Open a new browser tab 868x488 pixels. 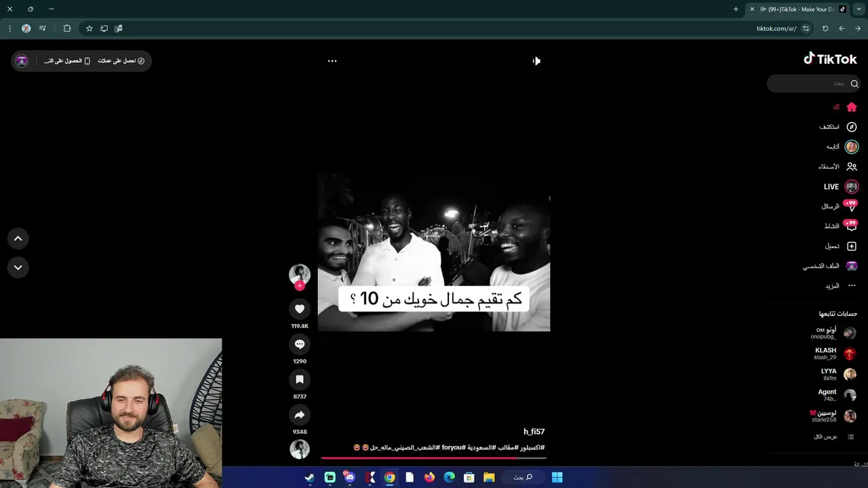click(736, 9)
